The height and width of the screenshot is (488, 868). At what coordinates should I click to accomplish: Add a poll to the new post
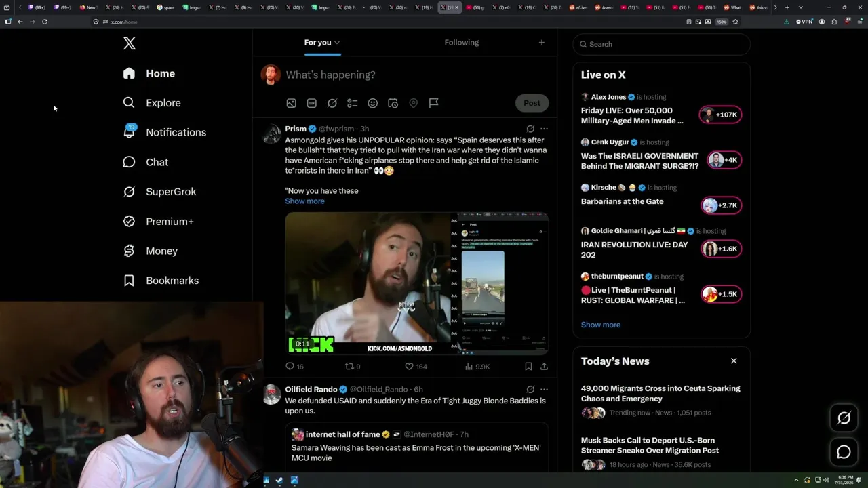[x=352, y=103]
